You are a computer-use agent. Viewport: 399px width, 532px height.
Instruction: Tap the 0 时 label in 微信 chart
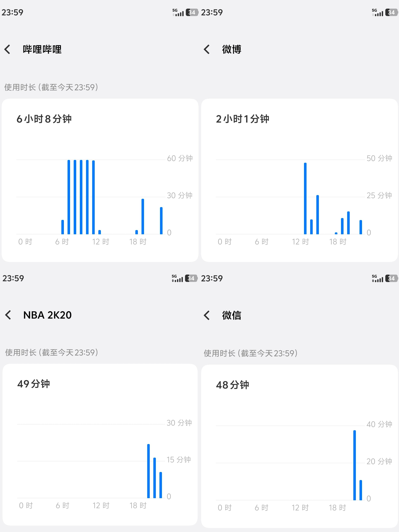click(225, 508)
